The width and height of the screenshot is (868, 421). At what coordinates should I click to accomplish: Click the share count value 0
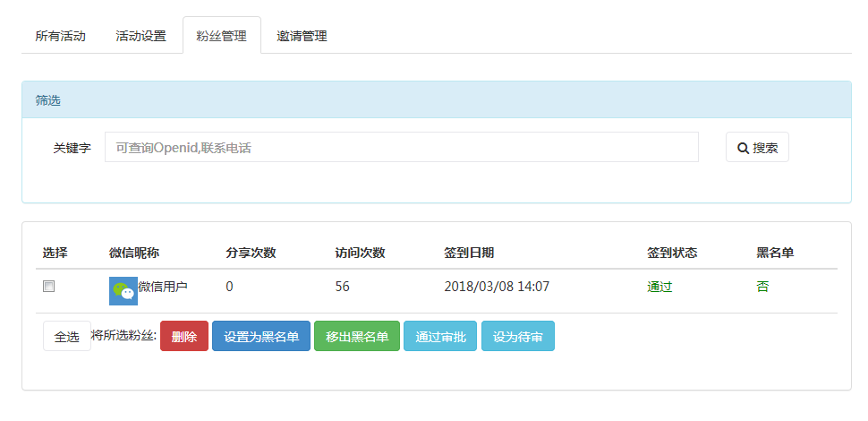pos(229,287)
